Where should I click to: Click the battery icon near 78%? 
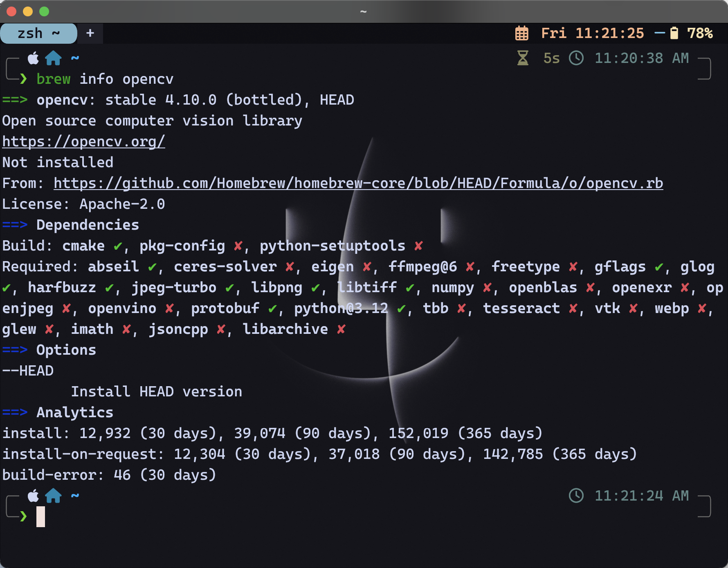click(674, 33)
